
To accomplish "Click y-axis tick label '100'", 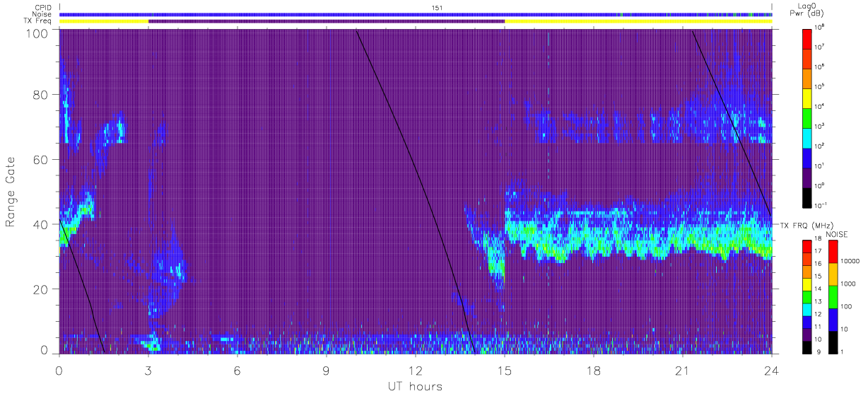I will click(37, 33).
